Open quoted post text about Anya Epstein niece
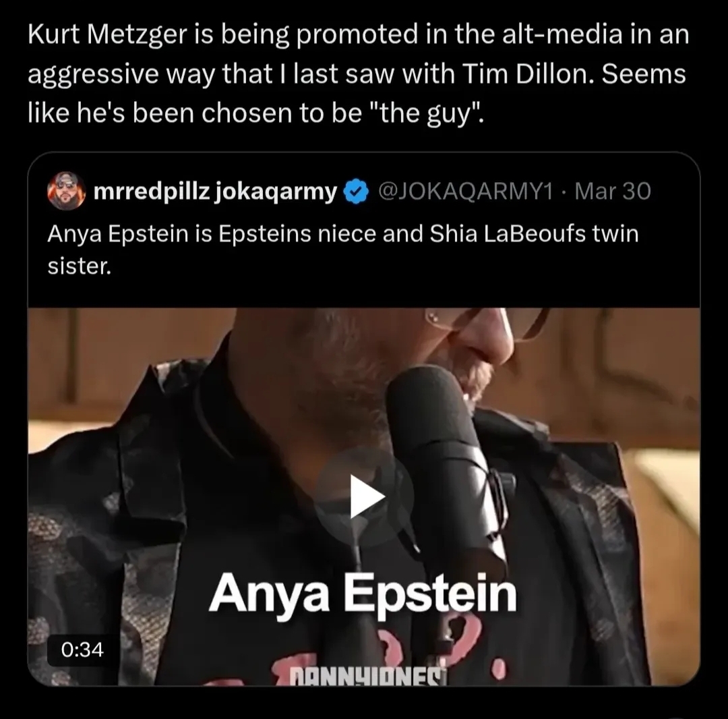728x719 pixels. pyautogui.click(x=343, y=250)
